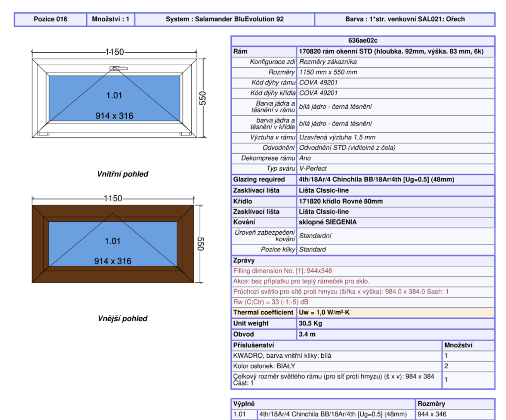Click the 'Rozměry' column header in Výplně table
Viewport: 506px width, 420px height.
click(431, 404)
